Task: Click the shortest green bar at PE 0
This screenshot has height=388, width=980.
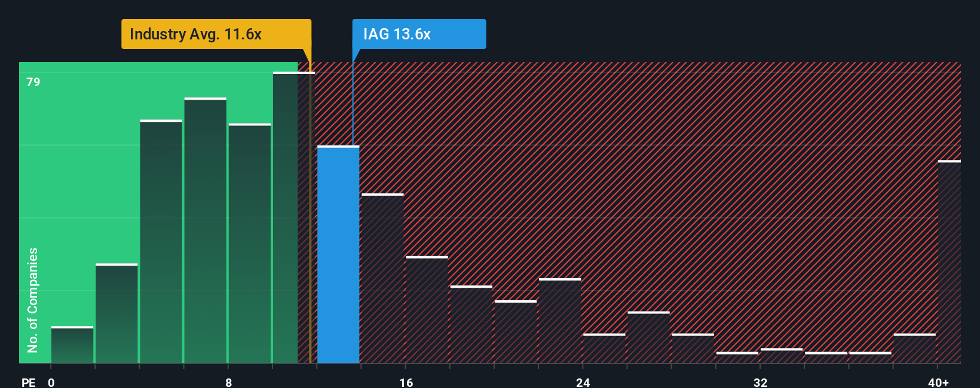Action: point(72,345)
